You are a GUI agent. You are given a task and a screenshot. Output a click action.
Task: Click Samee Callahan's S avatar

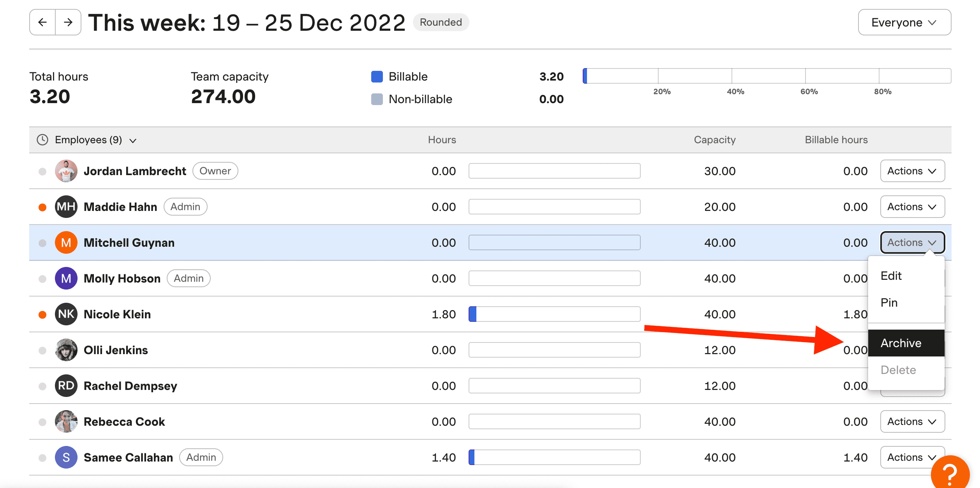coord(66,457)
